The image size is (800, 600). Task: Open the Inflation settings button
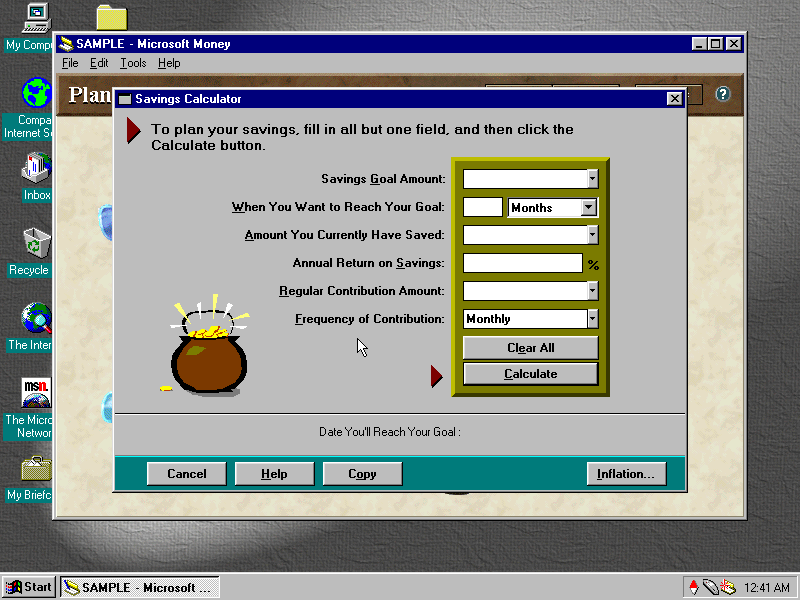pyautogui.click(x=625, y=474)
